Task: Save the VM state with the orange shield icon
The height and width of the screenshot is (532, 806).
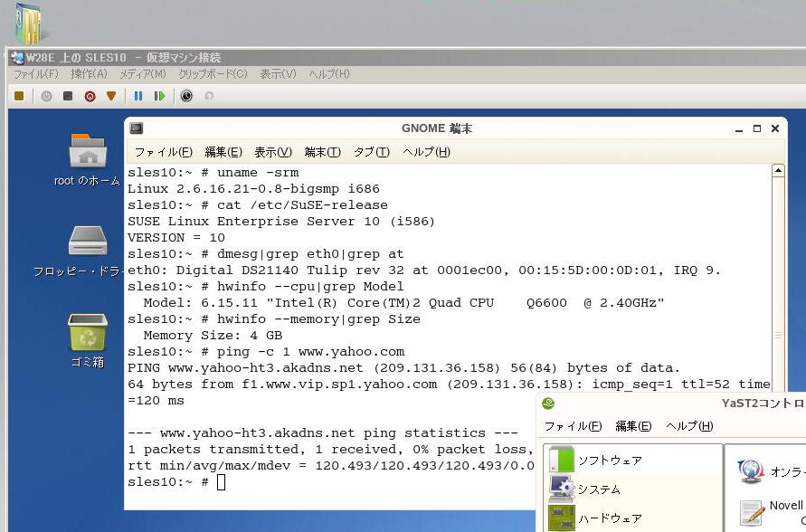Action: [111, 96]
